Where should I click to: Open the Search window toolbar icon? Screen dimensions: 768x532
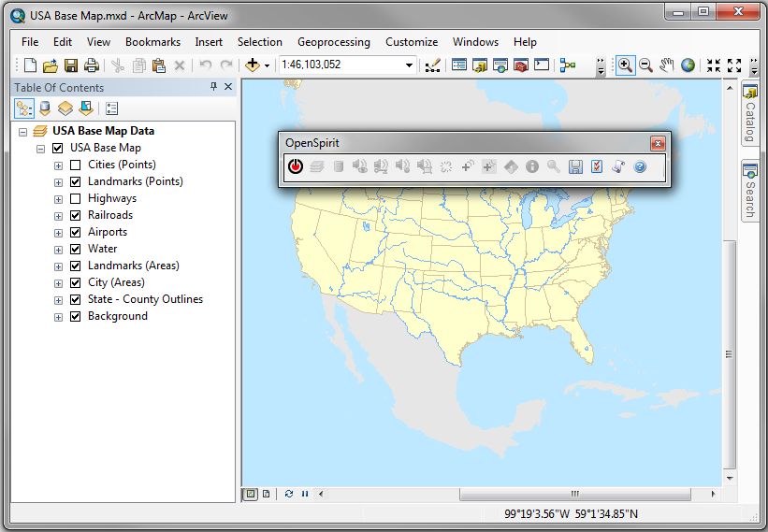click(500, 65)
